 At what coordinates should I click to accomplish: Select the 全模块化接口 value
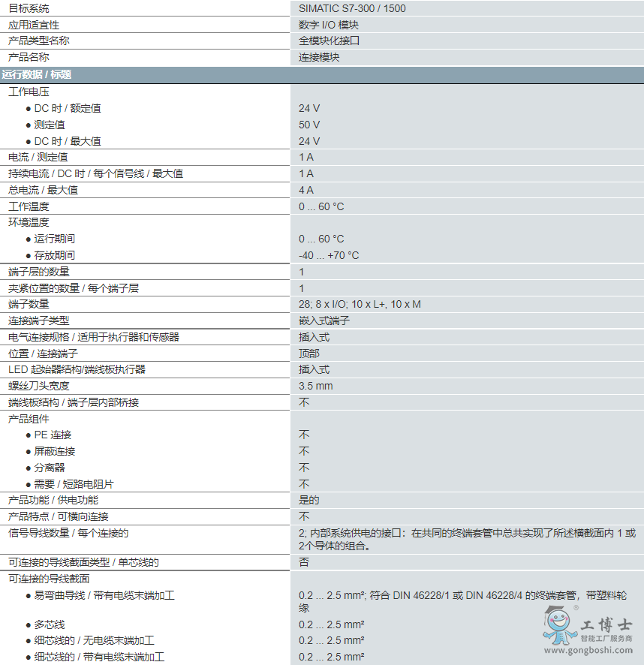[330, 41]
